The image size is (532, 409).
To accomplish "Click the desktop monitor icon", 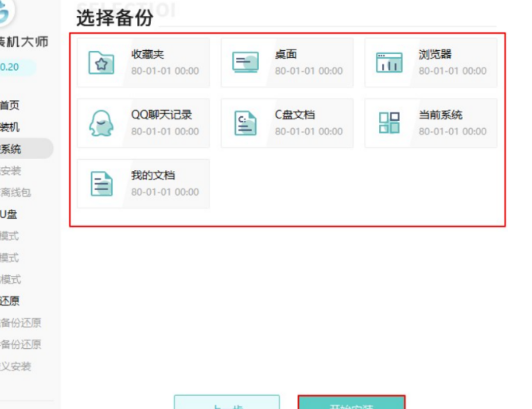I will click(x=245, y=62).
